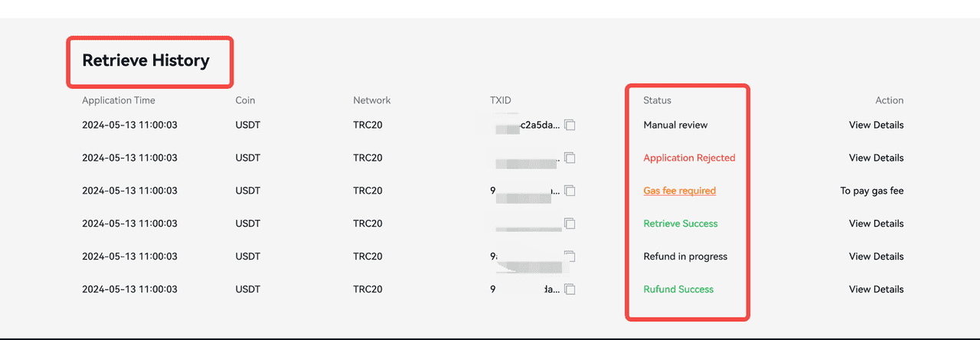The image size is (980, 340).
Task: View Details for Refund in progress entry
Action: click(x=876, y=257)
